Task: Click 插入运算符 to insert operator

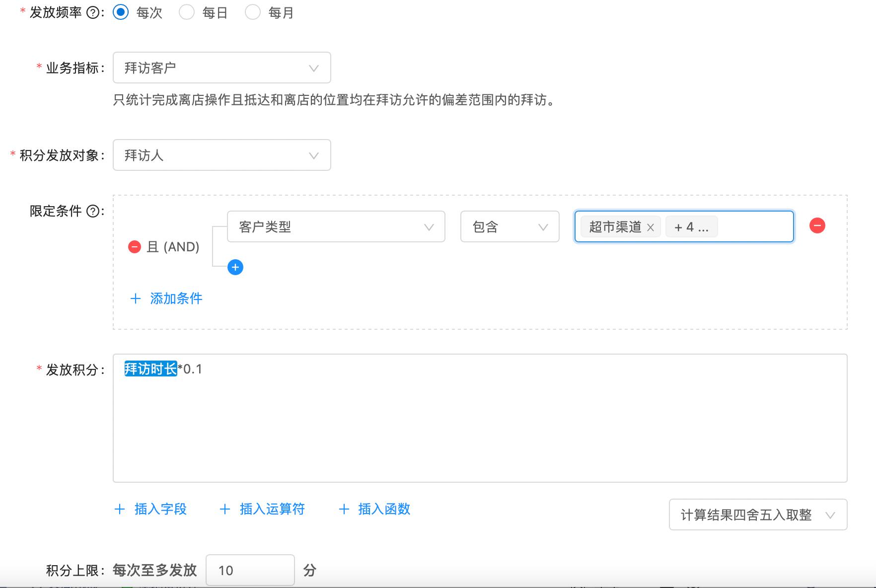Action: coord(263,509)
